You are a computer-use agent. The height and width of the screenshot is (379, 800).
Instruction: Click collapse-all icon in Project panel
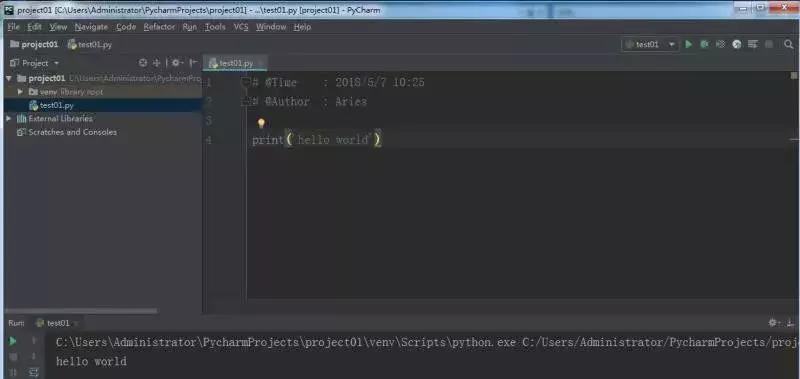[157, 63]
